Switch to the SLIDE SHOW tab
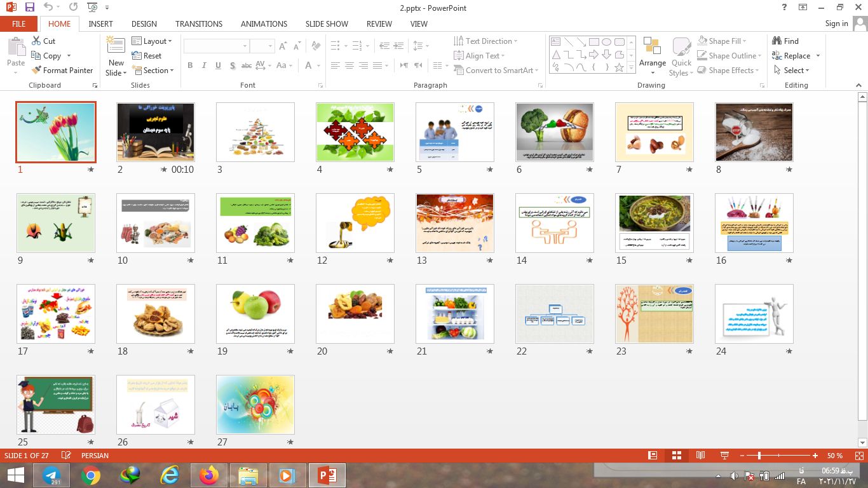 click(327, 24)
